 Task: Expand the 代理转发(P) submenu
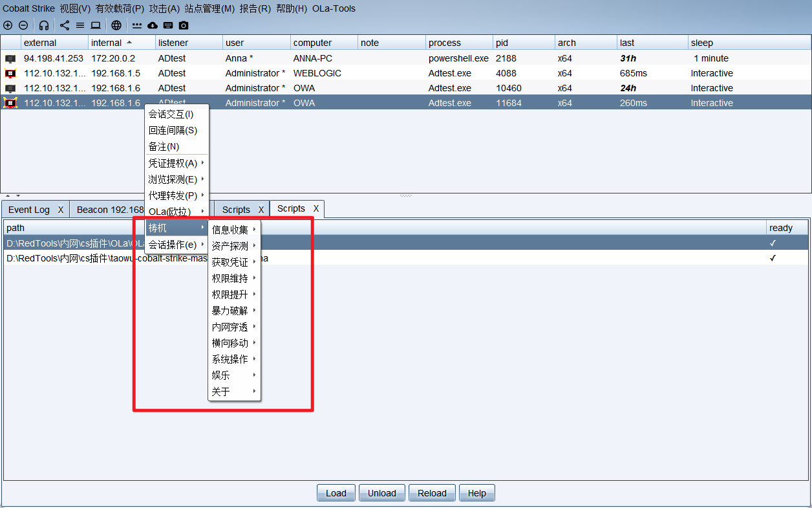176,195
